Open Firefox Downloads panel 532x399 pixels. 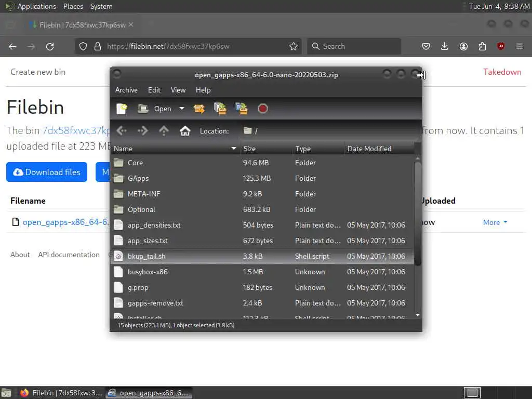click(x=445, y=46)
